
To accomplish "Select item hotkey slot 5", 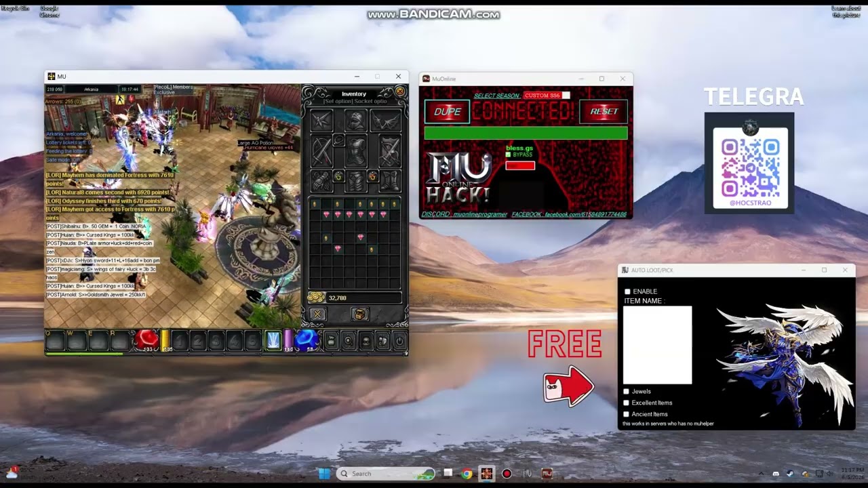I will 253,341.
